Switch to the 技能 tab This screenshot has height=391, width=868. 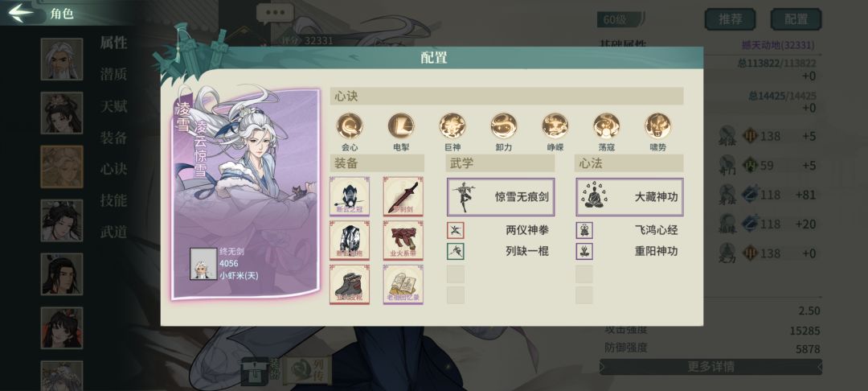(x=113, y=200)
